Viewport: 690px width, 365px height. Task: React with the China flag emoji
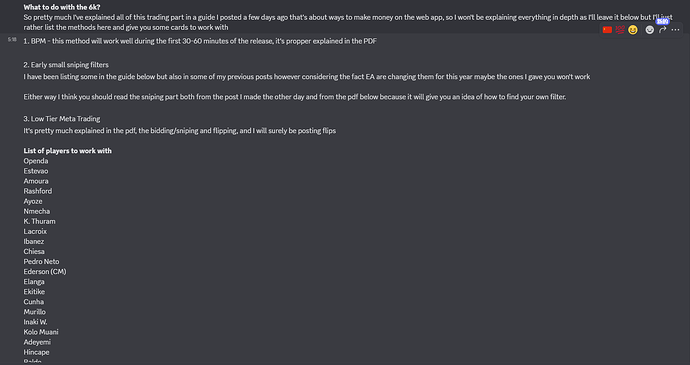click(x=607, y=30)
